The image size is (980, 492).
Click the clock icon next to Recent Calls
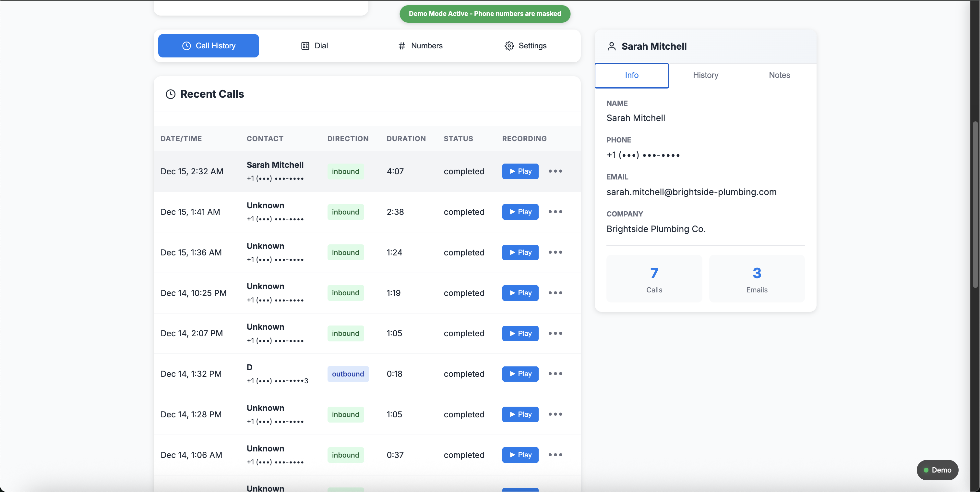pos(171,94)
